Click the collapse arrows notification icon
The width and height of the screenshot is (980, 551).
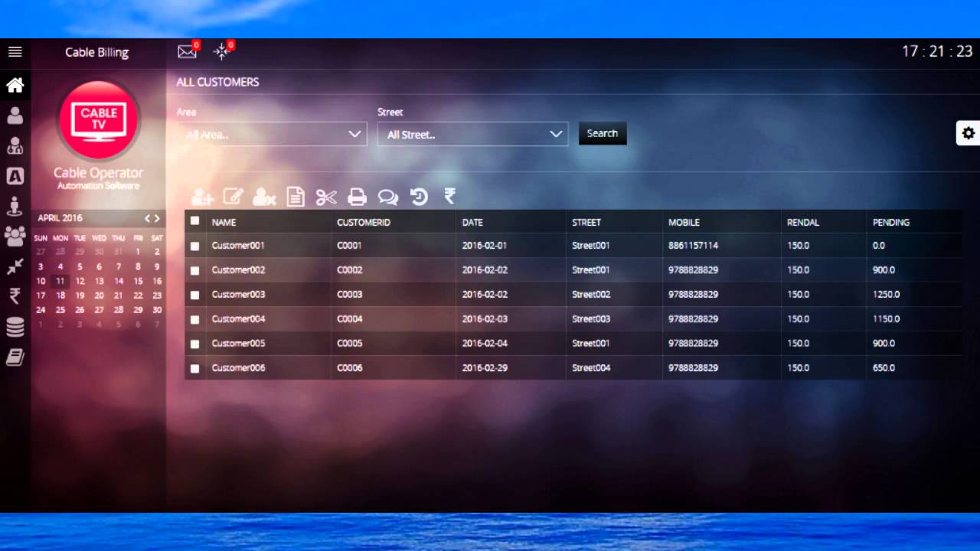click(x=222, y=51)
